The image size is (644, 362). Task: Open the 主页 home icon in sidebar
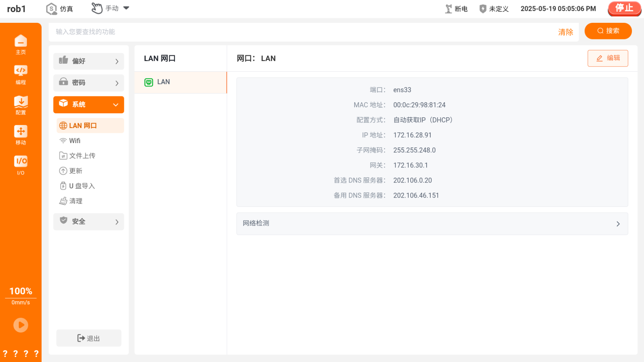pos(21,45)
